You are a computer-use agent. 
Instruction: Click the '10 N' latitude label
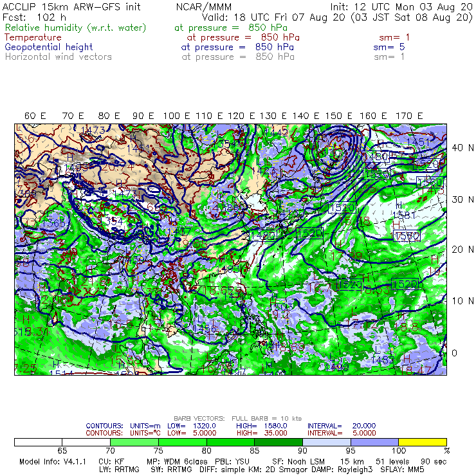point(462,301)
